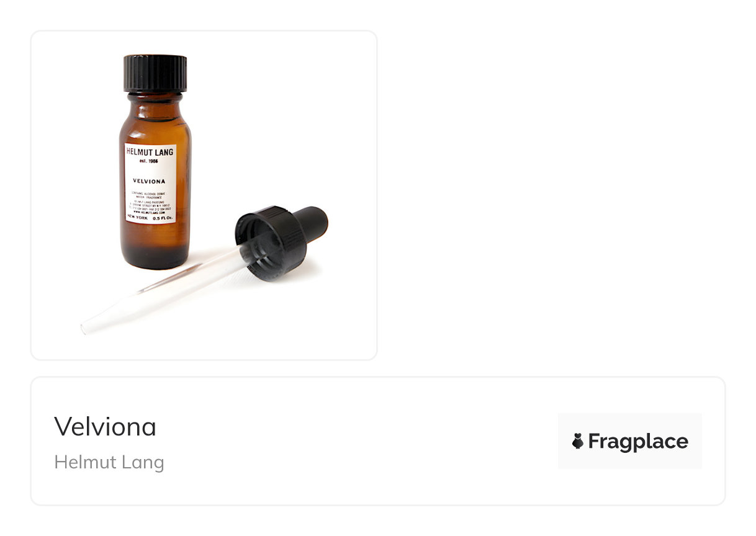Click 0.5 Fl Oz text on label

[x=163, y=218]
